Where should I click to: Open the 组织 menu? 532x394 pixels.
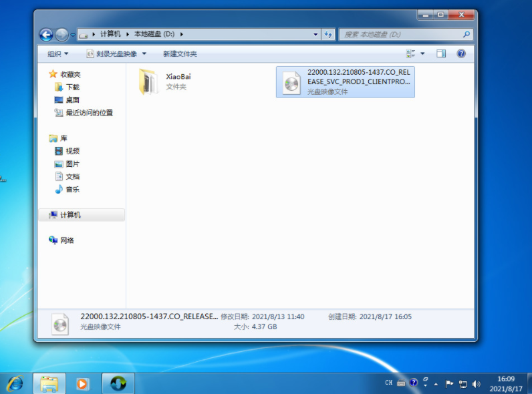[57, 53]
